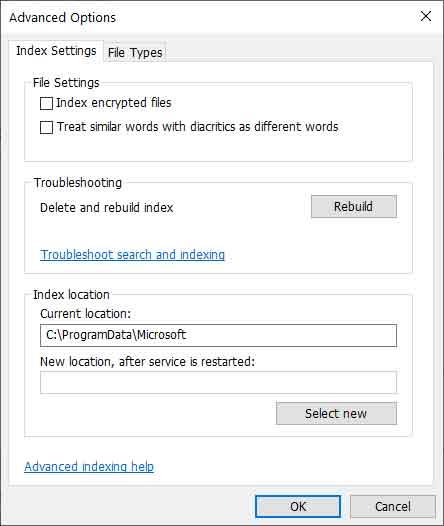
Task: Click the New location text field
Action: (218, 382)
